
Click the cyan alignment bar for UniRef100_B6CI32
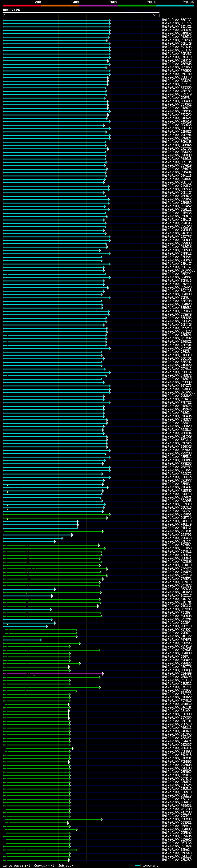coord(57,20)
